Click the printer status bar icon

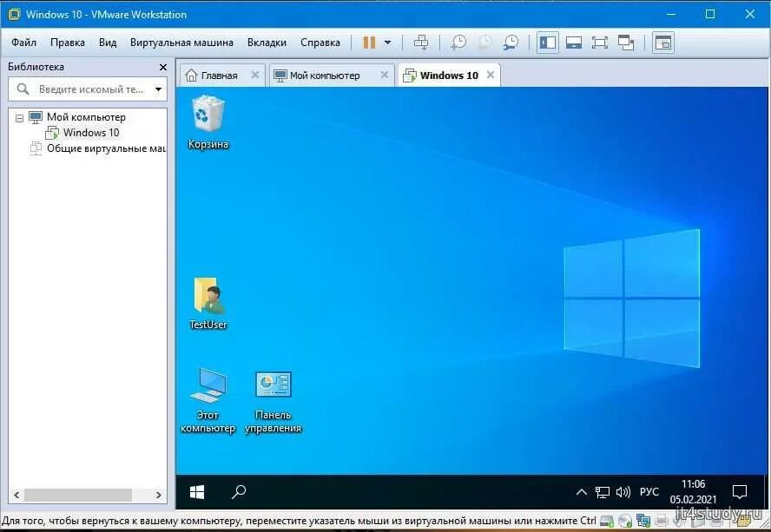click(x=662, y=520)
